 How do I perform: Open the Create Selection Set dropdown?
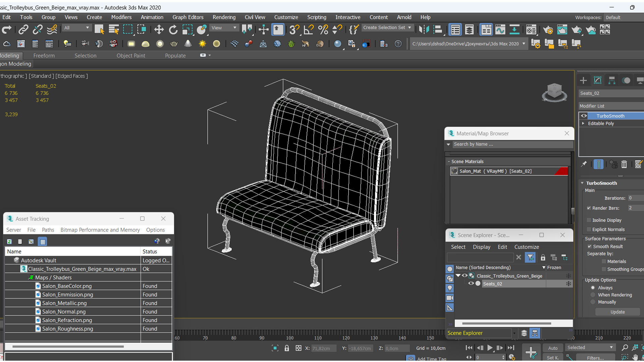click(387, 27)
